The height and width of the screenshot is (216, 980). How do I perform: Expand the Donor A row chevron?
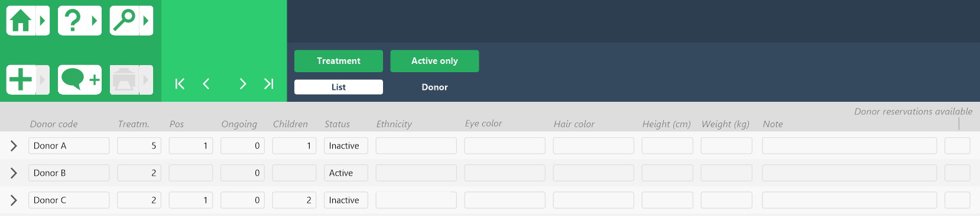tap(14, 146)
